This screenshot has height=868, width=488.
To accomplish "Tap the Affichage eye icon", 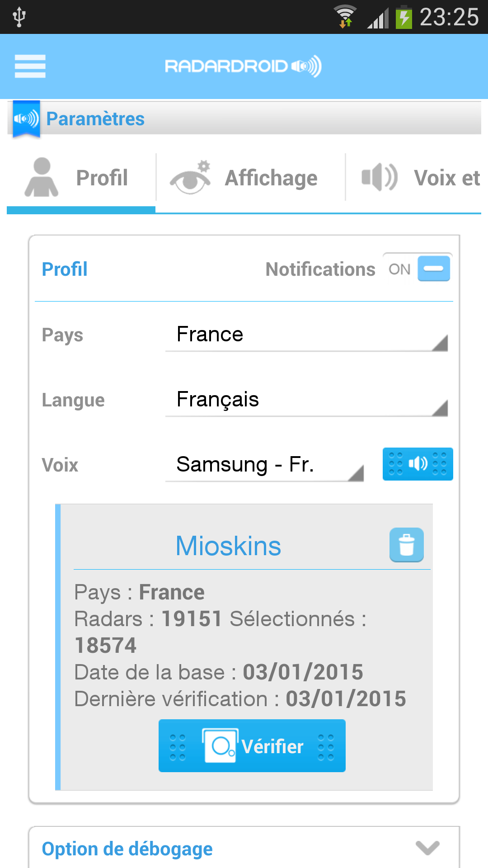I will tap(191, 178).
